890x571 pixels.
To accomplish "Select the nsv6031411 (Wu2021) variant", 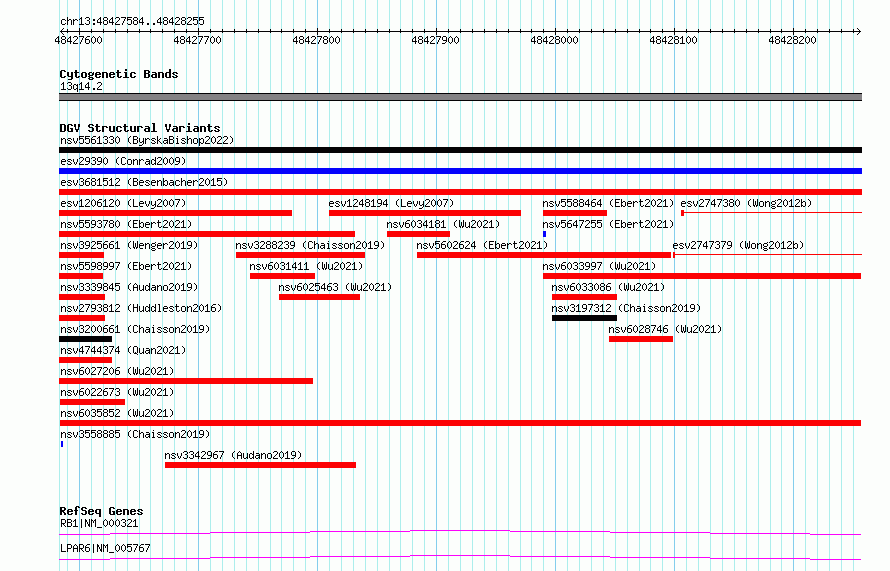I will coord(306,266).
